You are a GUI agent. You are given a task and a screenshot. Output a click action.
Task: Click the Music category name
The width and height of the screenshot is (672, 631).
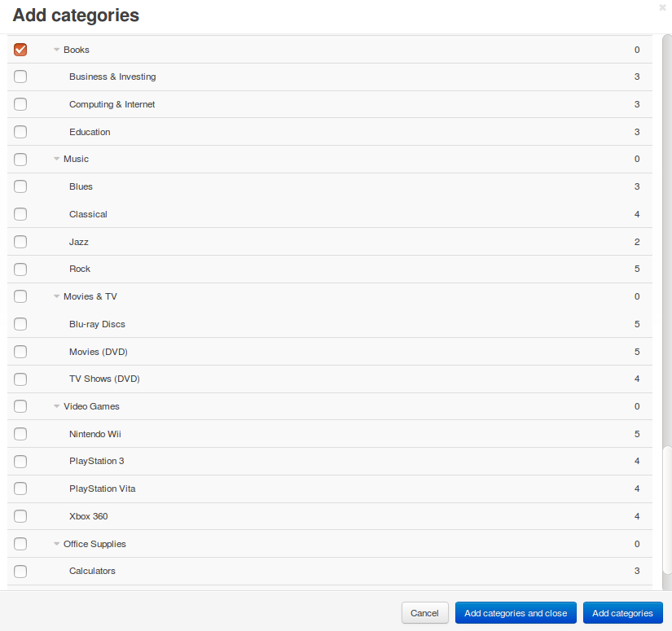coord(76,159)
